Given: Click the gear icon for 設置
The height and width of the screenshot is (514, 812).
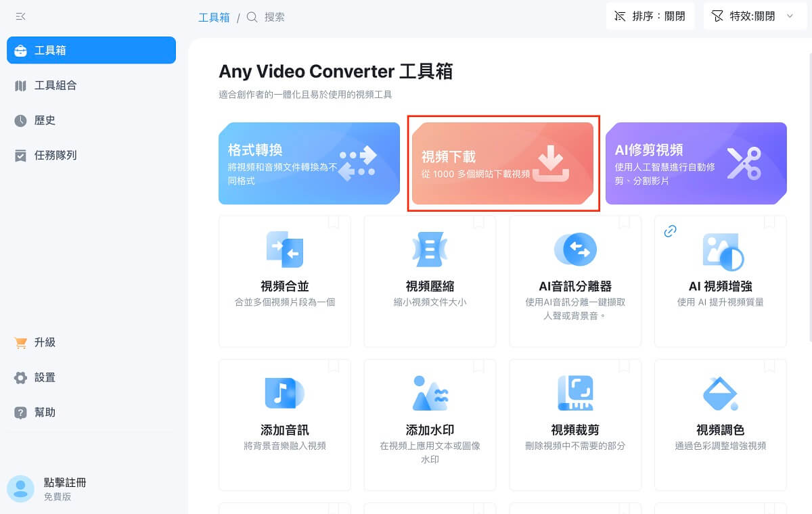Looking at the screenshot, I should pyautogui.click(x=20, y=378).
